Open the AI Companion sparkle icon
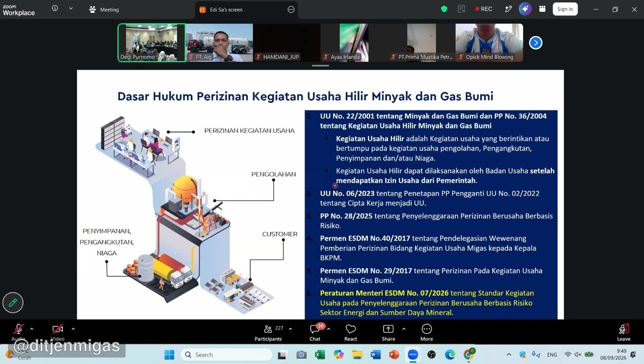This screenshot has height=364, width=644. click(525, 9)
